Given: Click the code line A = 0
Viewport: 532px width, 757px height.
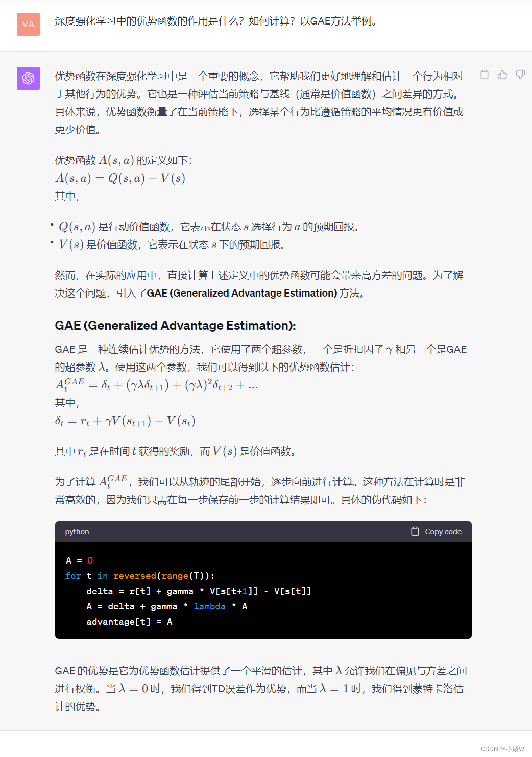Looking at the screenshot, I should (79, 560).
